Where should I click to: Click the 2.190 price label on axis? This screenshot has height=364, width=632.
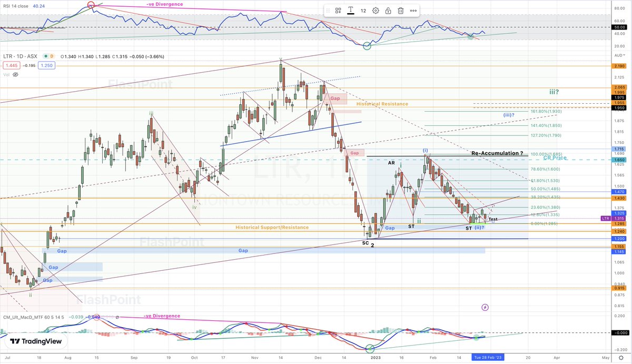coord(620,66)
